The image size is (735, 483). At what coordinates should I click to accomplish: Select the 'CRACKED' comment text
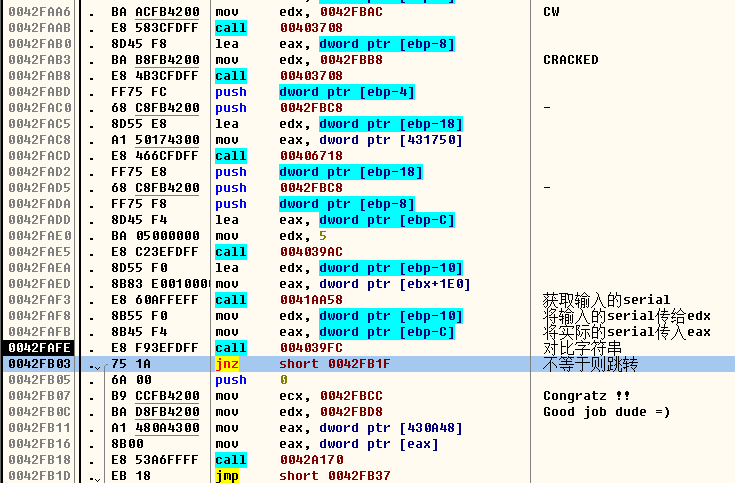coord(570,60)
